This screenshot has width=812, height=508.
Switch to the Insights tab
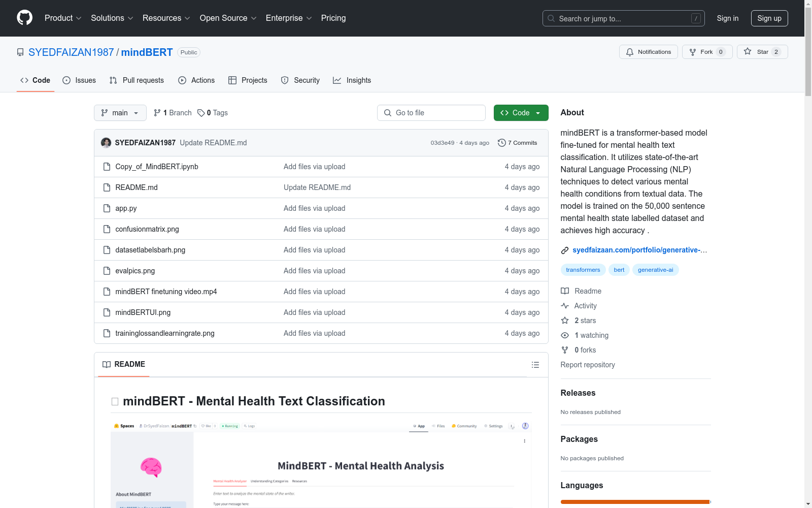pos(352,80)
